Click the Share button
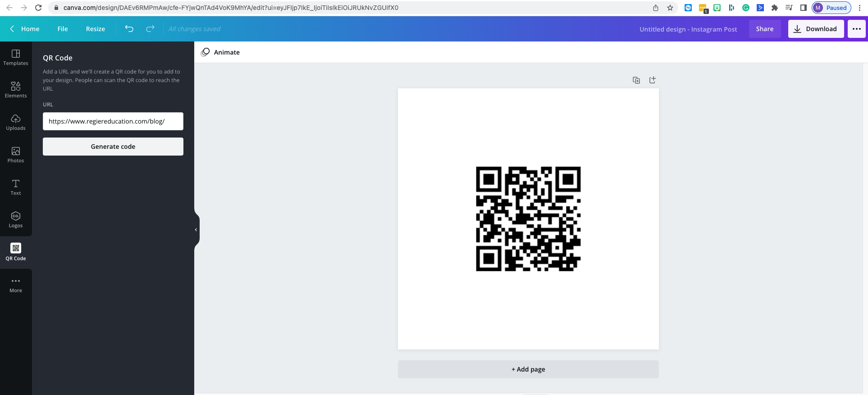 pos(765,29)
